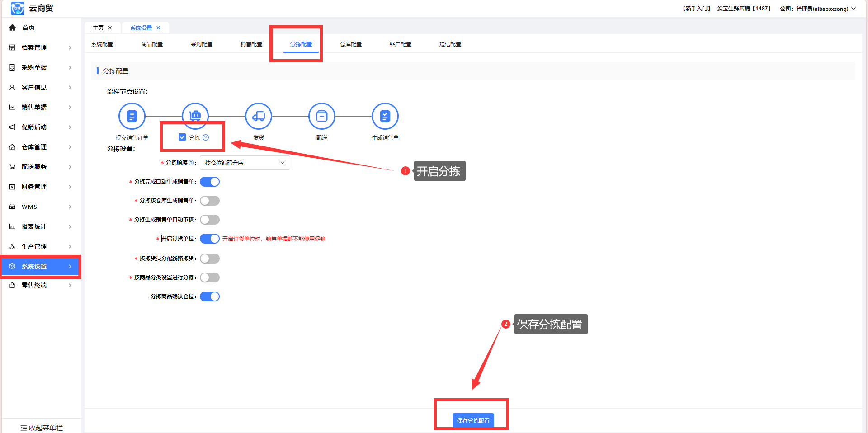Close the 系统设置 tab with its X

(158, 28)
